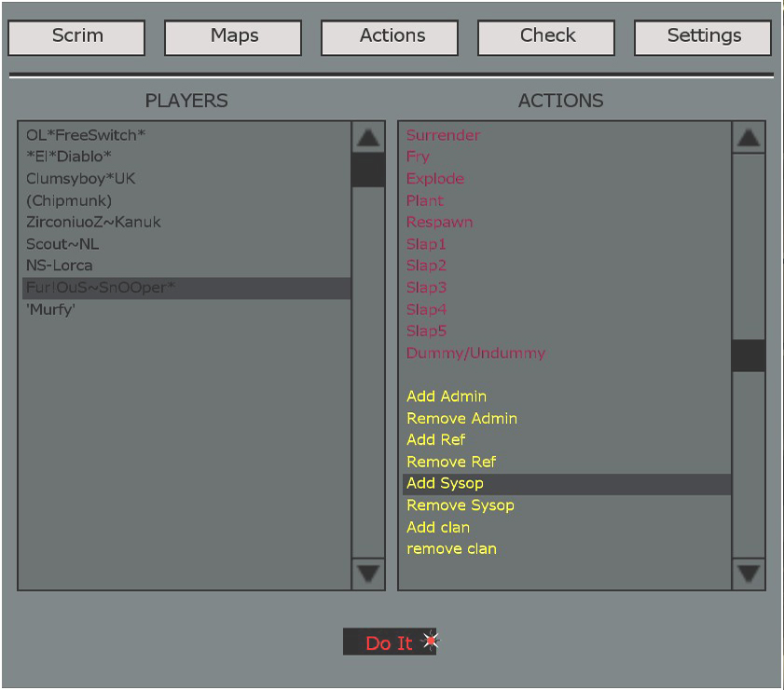Open the Scrim tab
The image size is (784, 690).
77,37
